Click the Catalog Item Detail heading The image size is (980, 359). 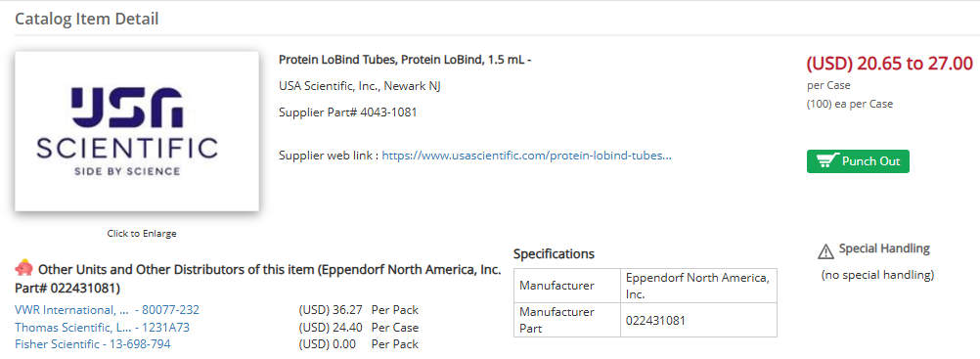point(87,19)
